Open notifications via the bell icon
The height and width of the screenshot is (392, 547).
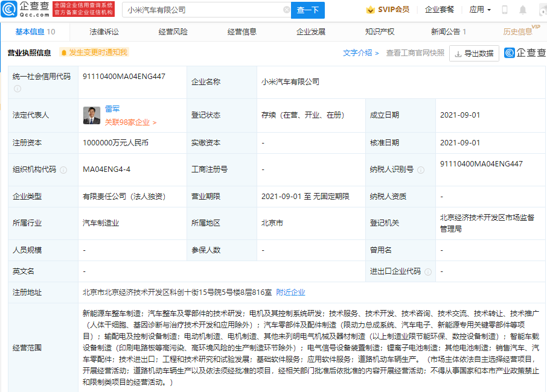523,10
